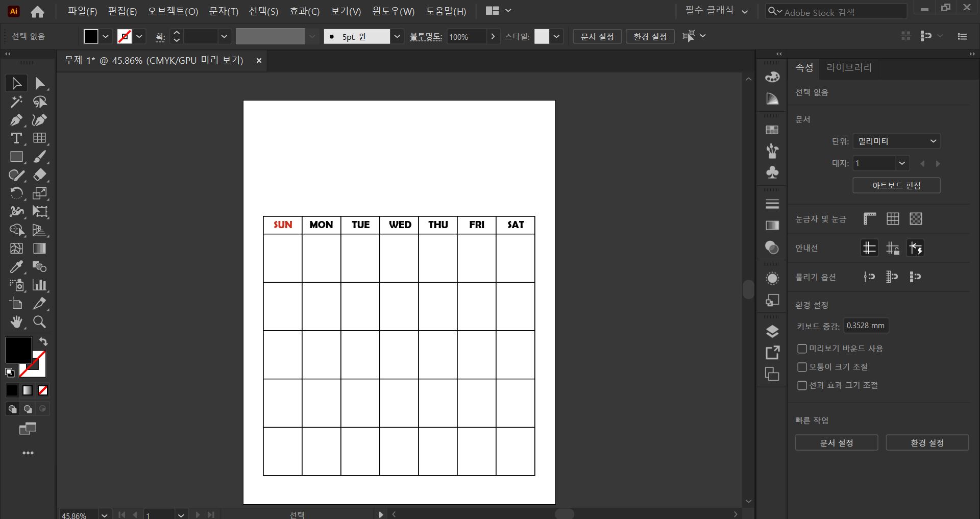Select the Rectangular Grid tool
This screenshot has height=519, width=980.
[40, 138]
